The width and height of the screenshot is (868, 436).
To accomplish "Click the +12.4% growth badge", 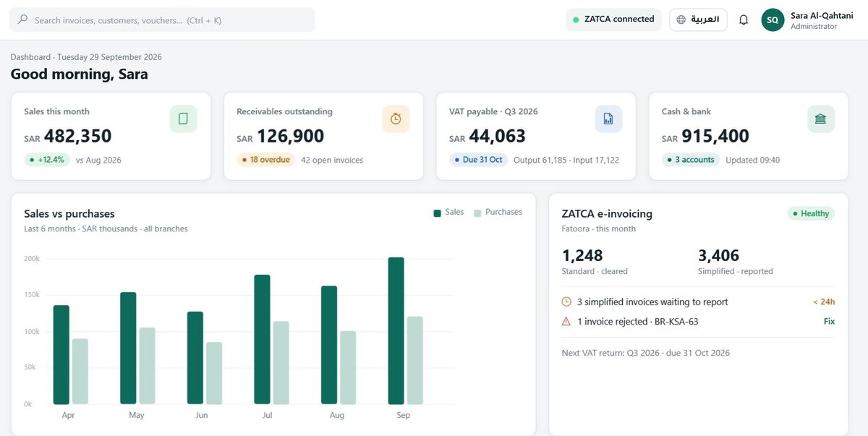I will coord(47,160).
